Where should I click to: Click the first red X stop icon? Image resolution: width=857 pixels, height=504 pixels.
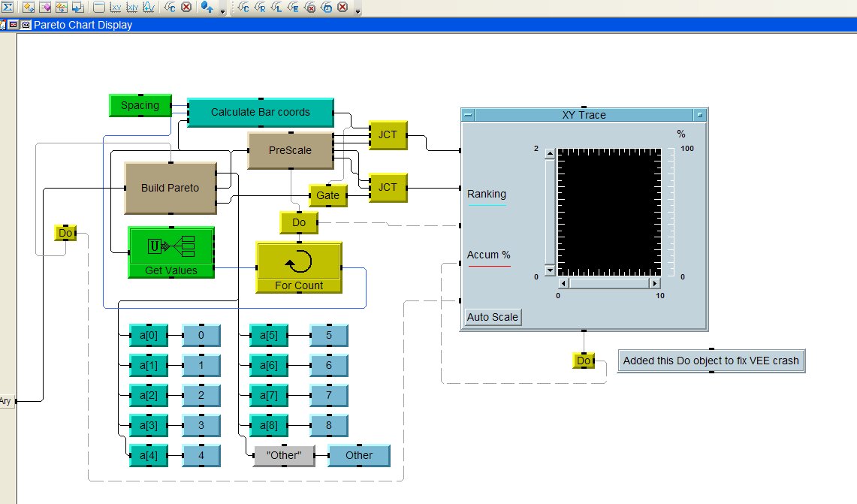[186, 8]
